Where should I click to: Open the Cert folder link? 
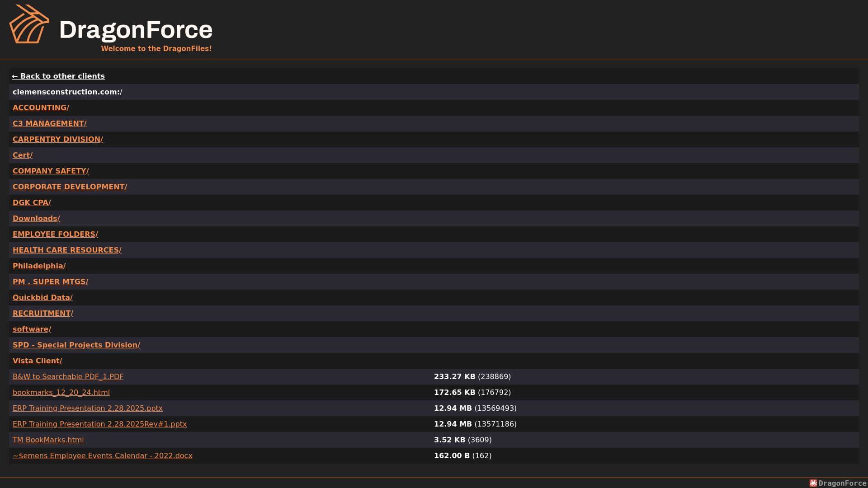click(x=23, y=155)
